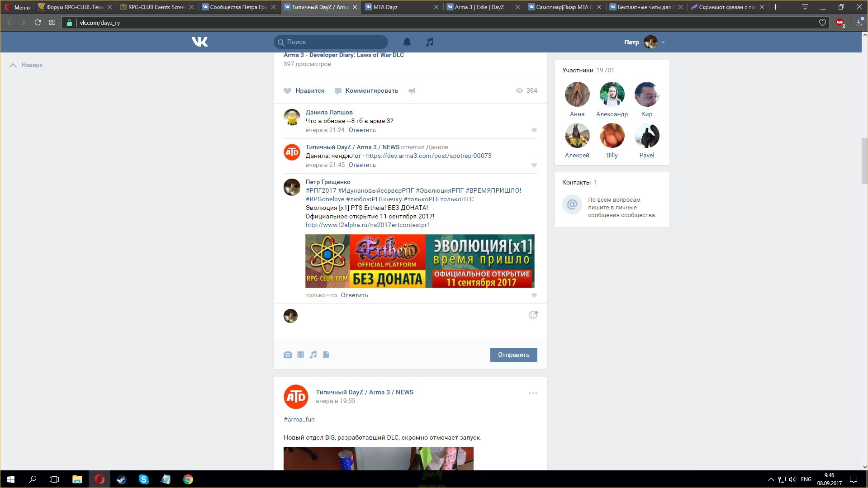Open the Arma 3 Developer Diary video title

(x=344, y=55)
